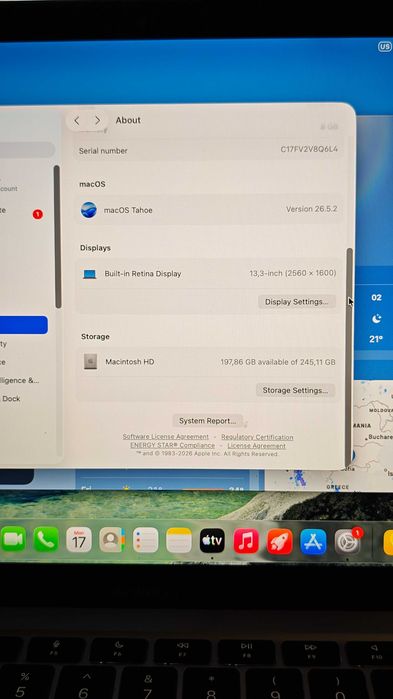Viewport: 393px width, 699px height.
Task: Click the US input source menu bar icon
Action: [385, 47]
